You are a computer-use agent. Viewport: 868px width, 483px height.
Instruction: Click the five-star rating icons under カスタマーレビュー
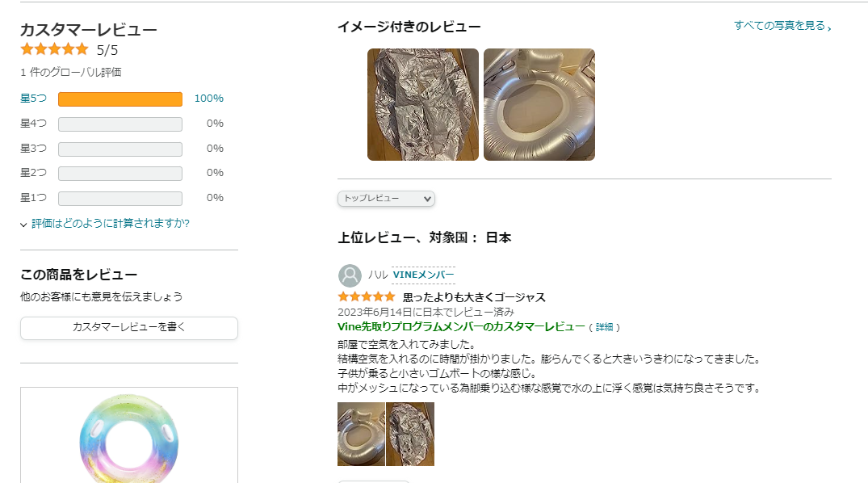tap(54, 49)
